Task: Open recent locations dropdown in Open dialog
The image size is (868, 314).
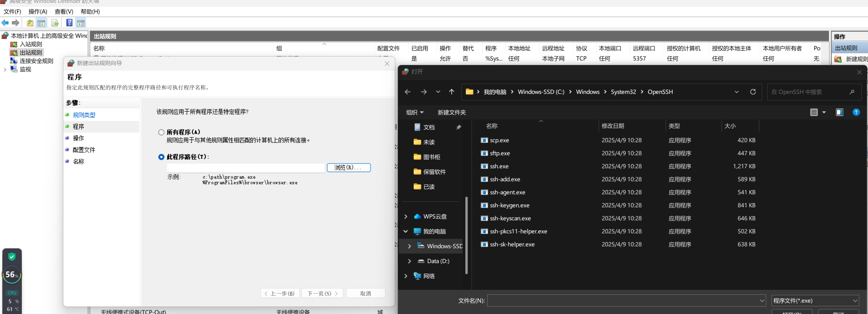Action: (438, 92)
